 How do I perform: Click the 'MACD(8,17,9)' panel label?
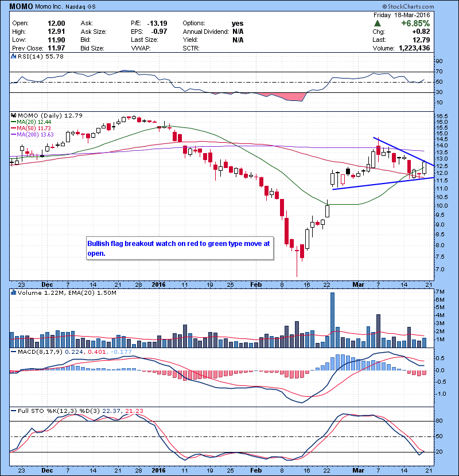tap(40, 352)
